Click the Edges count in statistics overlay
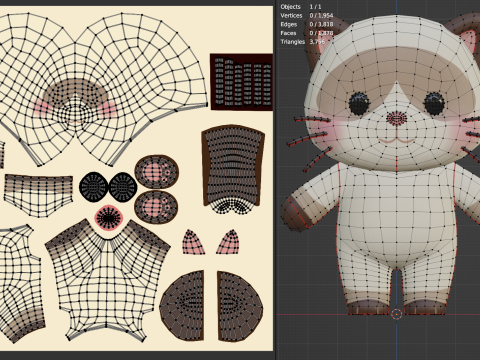The width and height of the screenshot is (480, 360). click(321, 24)
